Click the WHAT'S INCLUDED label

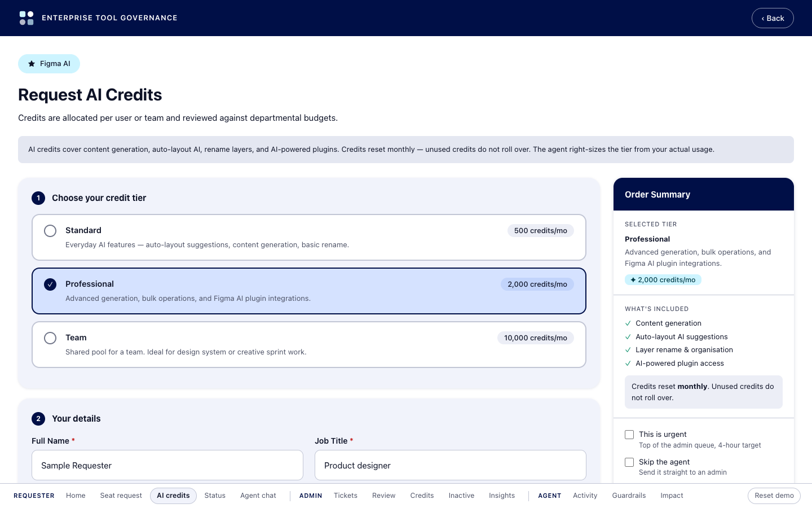tap(657, 309)
